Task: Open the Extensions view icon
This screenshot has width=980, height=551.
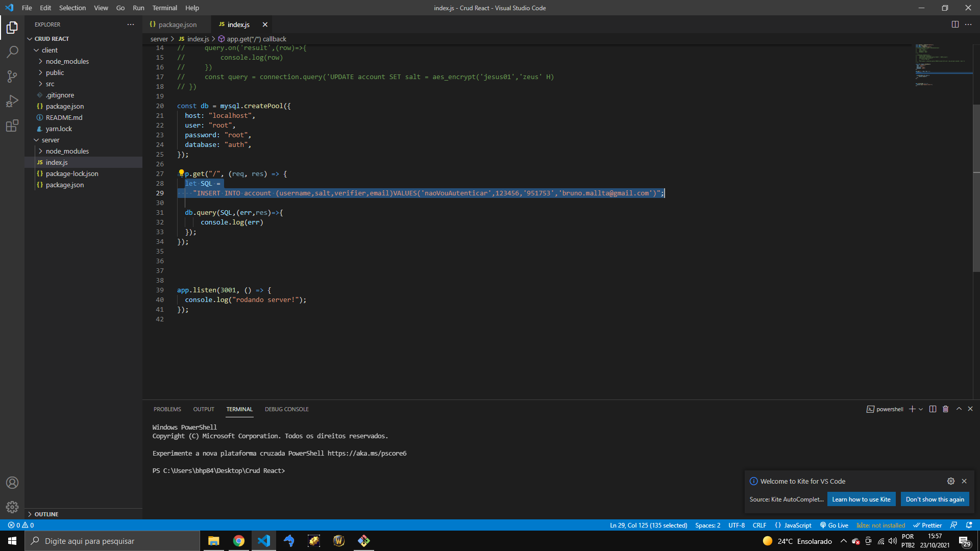Action: tap(12, 126)
